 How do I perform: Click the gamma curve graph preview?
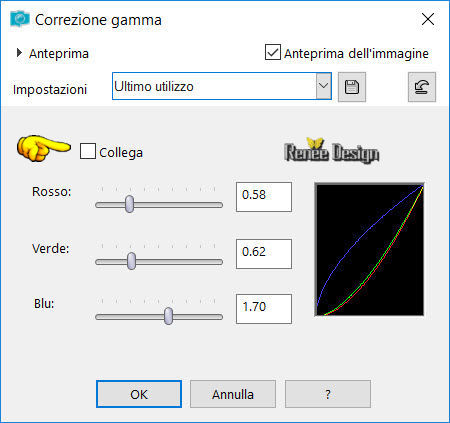(369, 249)
